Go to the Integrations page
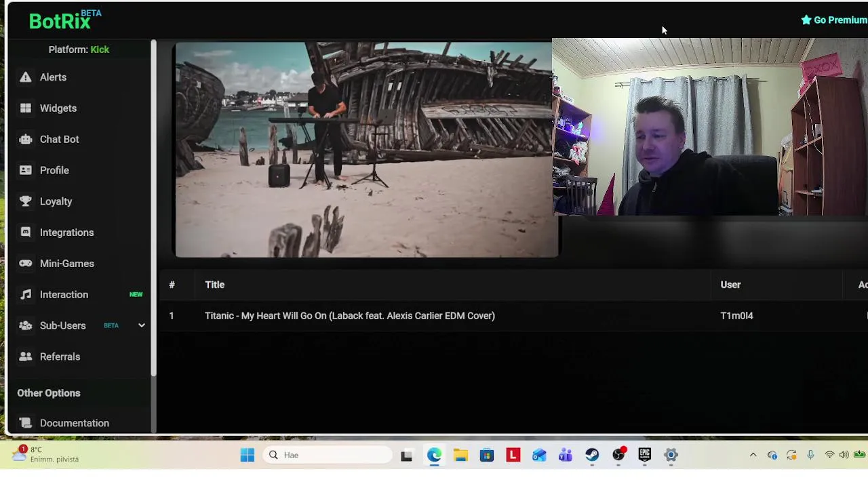Viewport: 868px width, 488px height. [66, 232]
